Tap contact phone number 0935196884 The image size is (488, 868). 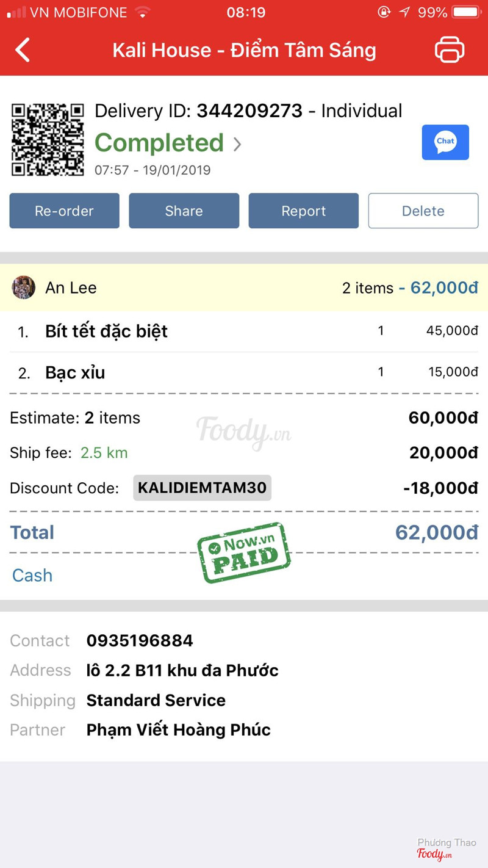pos(140,640)
